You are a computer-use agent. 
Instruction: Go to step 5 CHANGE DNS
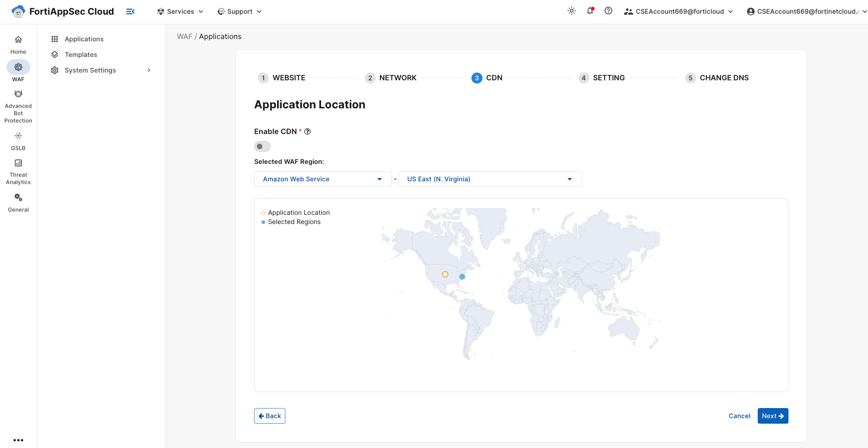pyautogui.click(x=717, y=78)
